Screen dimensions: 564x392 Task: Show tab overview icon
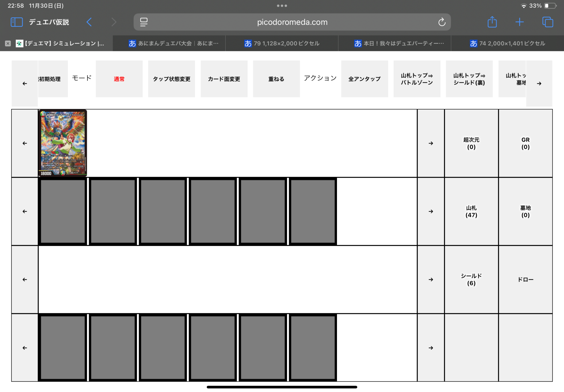pos(548,22)
